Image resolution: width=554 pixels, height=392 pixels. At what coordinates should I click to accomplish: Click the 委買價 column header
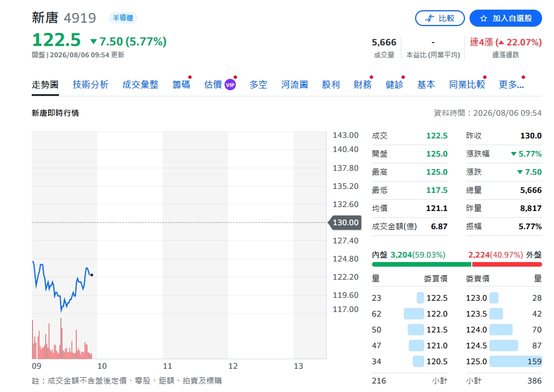[435, 279]
